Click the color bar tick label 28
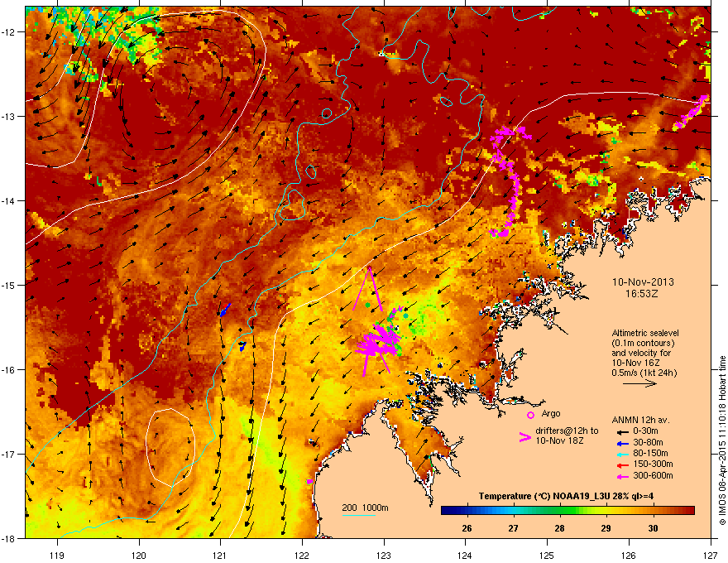728x563 pixels. point(560,528)
